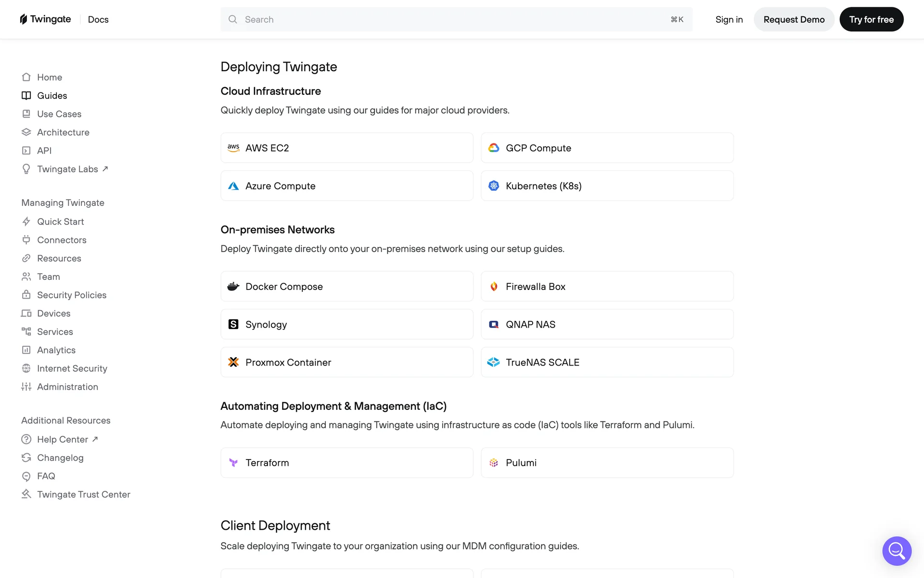Click the Sign in link
924x578 pixels.
tap(729, 19)
